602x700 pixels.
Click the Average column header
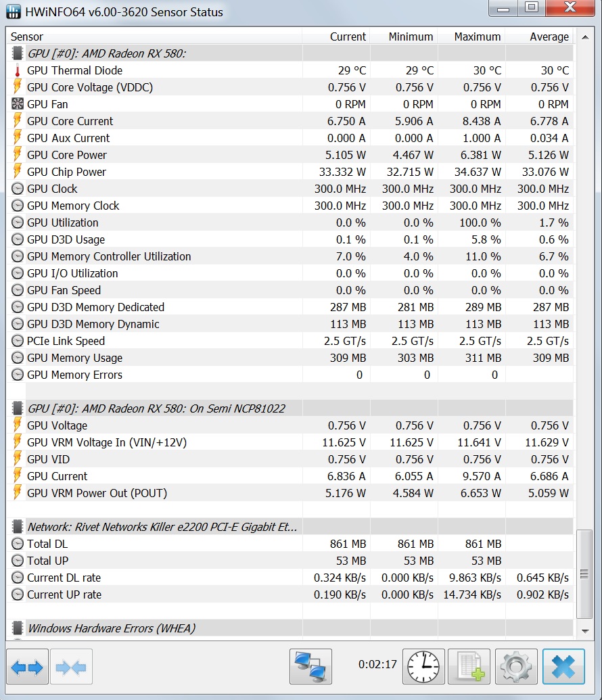click(539, 37)
